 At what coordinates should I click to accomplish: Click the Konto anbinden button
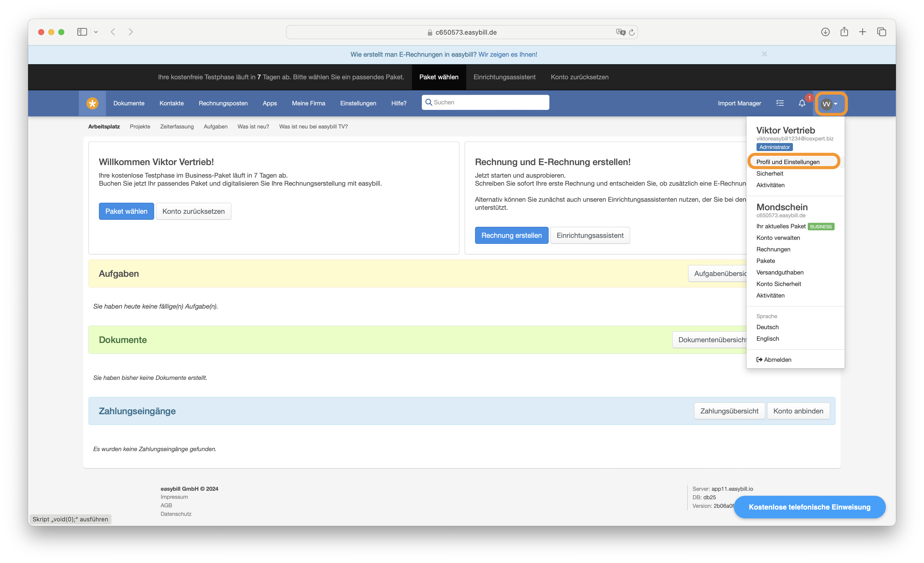(x=798, y=411)
